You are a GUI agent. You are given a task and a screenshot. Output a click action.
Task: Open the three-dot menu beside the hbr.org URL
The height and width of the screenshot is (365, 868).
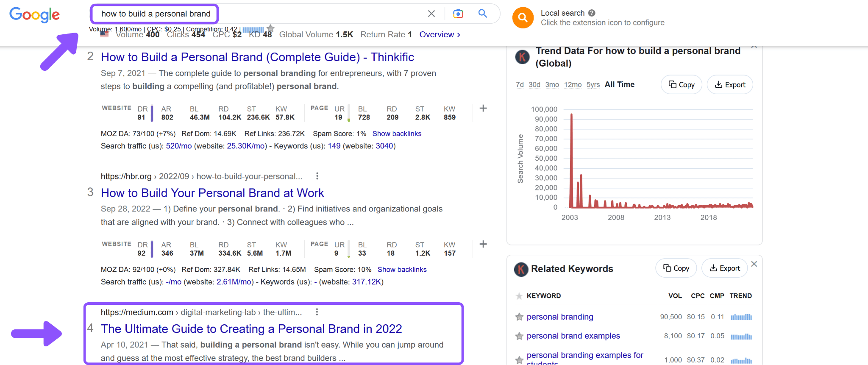[x=317, y=176]
